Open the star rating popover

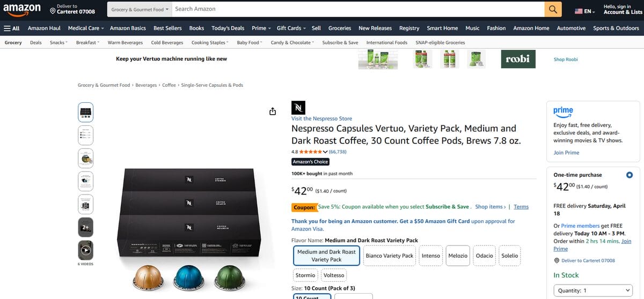[313, 152]
